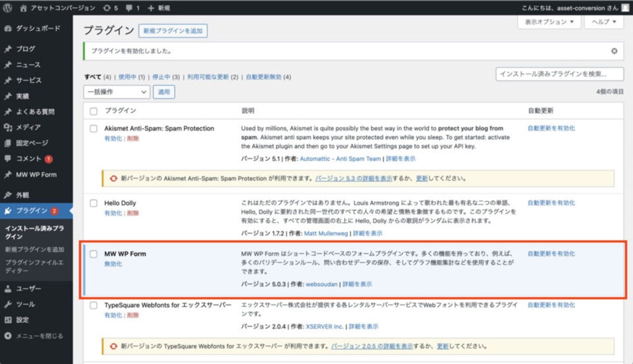Open the user avatar in admin bar
This screenshot has height=364, width=633.
[x=625, y=8]
